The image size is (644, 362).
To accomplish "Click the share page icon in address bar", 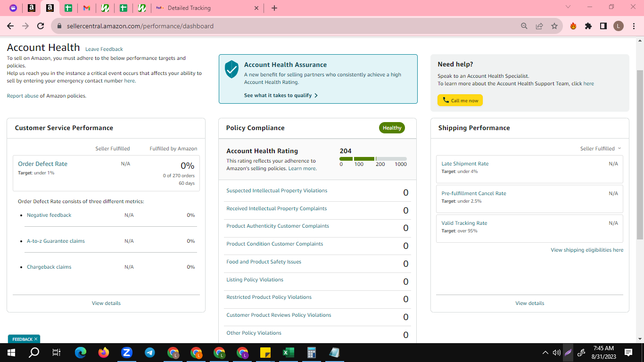I will pos(539,26).
